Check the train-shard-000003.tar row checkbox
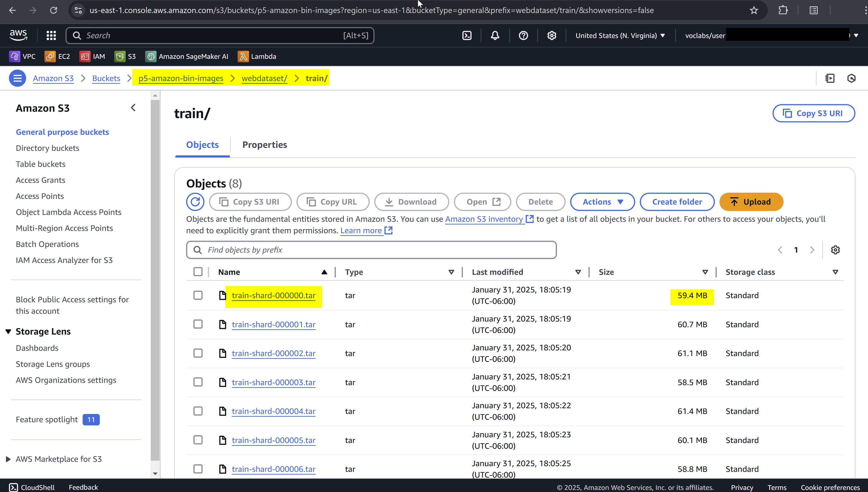868x492 pixels. coord(198,382)
